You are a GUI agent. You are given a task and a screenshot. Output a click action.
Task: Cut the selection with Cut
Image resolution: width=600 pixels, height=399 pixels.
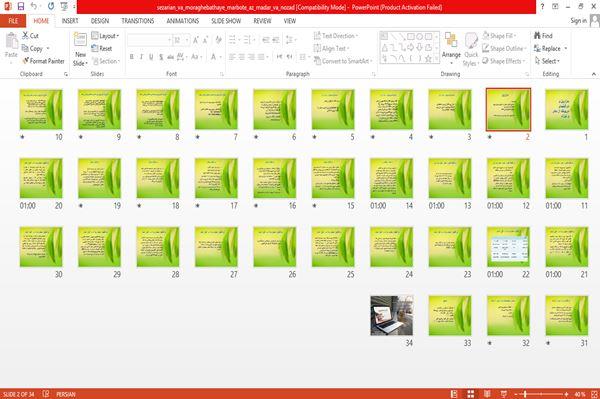[x=30, y=36]
